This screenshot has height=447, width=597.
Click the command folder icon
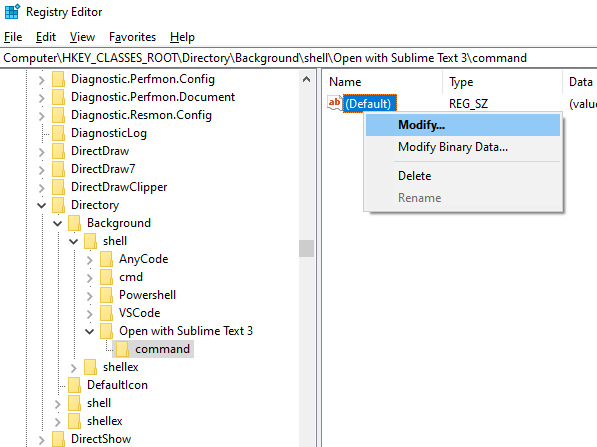122,349
